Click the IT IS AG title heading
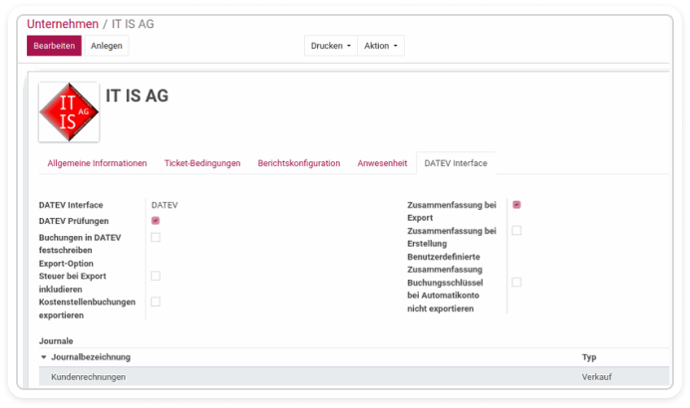The height and width of the screenshot is (408, 690). tap(137, 96)
